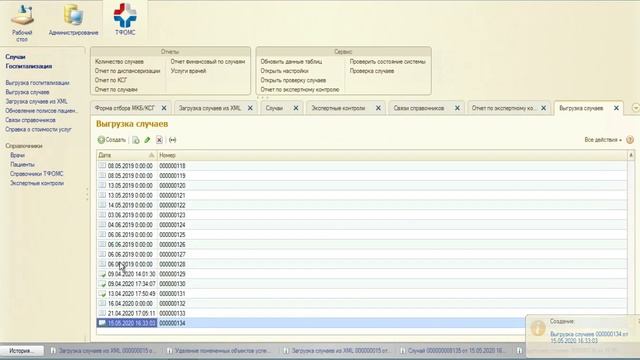Sort by the Дата column header

[x=127, y=155]
